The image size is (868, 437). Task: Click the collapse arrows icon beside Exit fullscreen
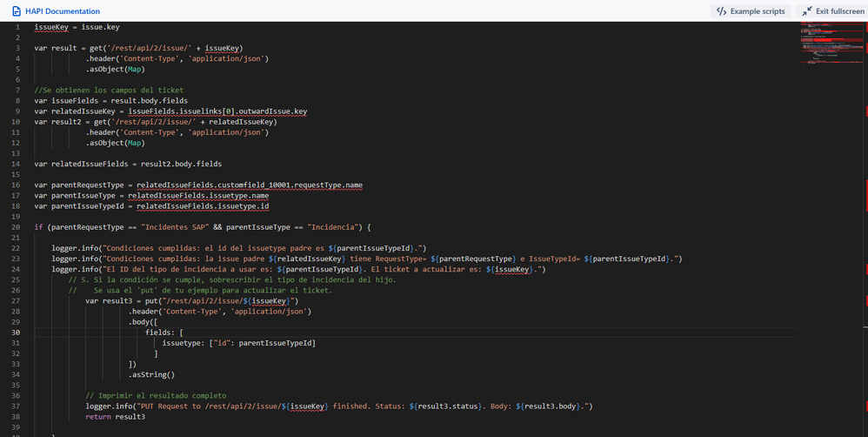point(807,11)
